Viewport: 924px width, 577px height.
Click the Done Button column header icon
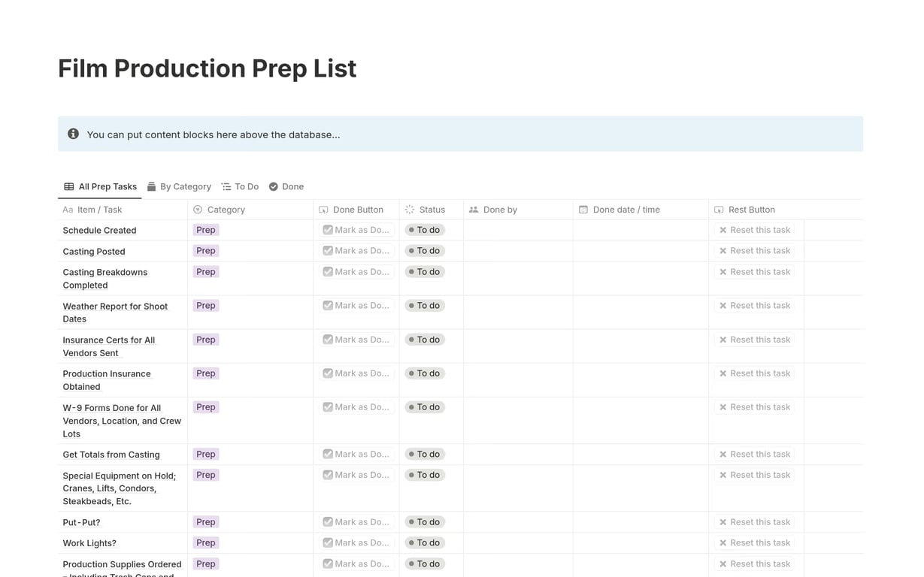pos(323,210)
